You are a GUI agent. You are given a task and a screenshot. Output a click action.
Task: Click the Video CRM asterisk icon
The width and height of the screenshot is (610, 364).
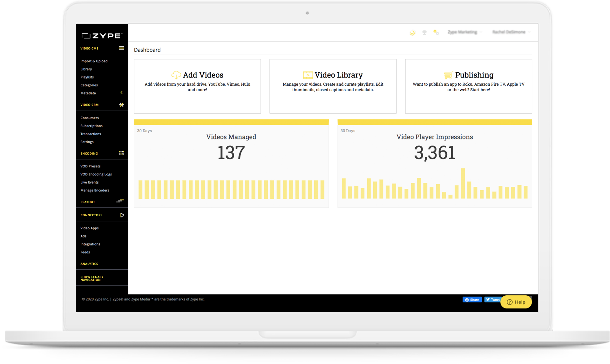[x=121, y=104]
